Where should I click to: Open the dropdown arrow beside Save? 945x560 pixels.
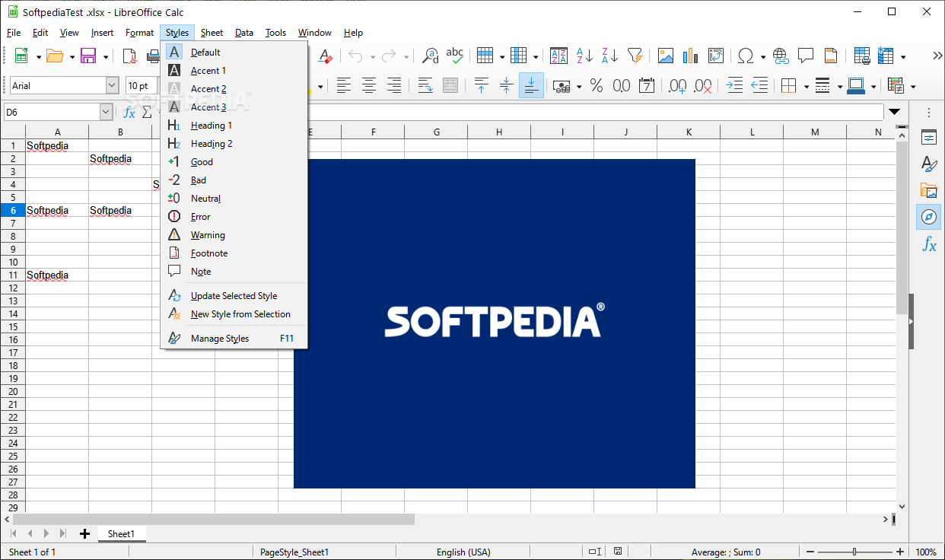[106, 56]
